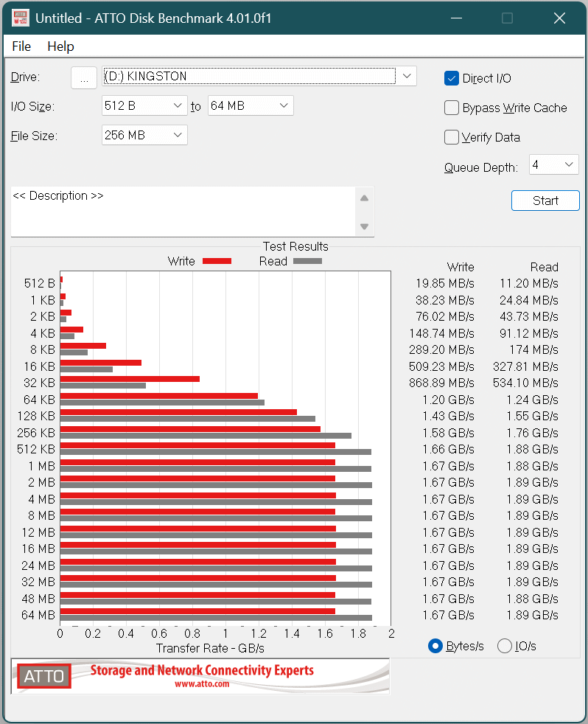
Task: Click the 1.66 GB/s write value
Action: [449, 449]
